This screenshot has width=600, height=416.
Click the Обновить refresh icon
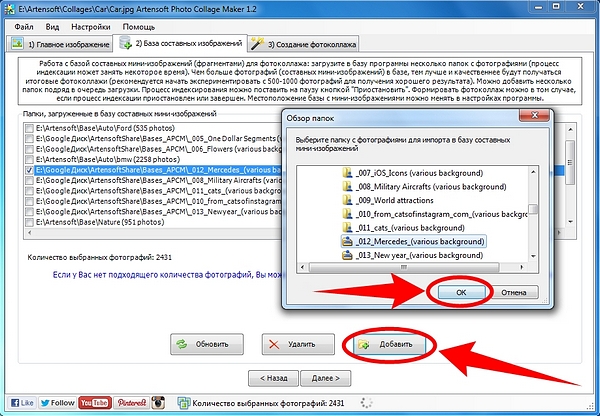(x=182, y=344)
